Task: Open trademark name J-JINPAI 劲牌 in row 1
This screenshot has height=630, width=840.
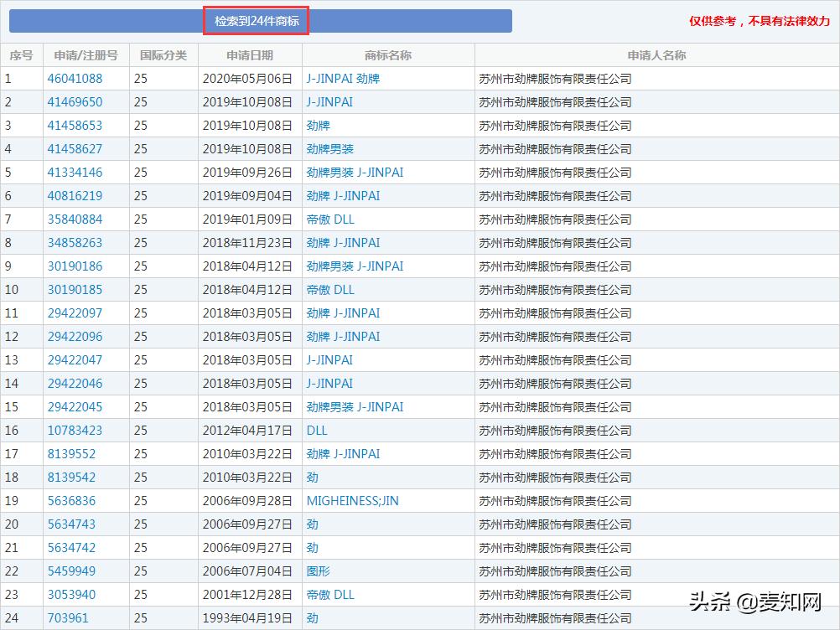Action: coord(343,79)
